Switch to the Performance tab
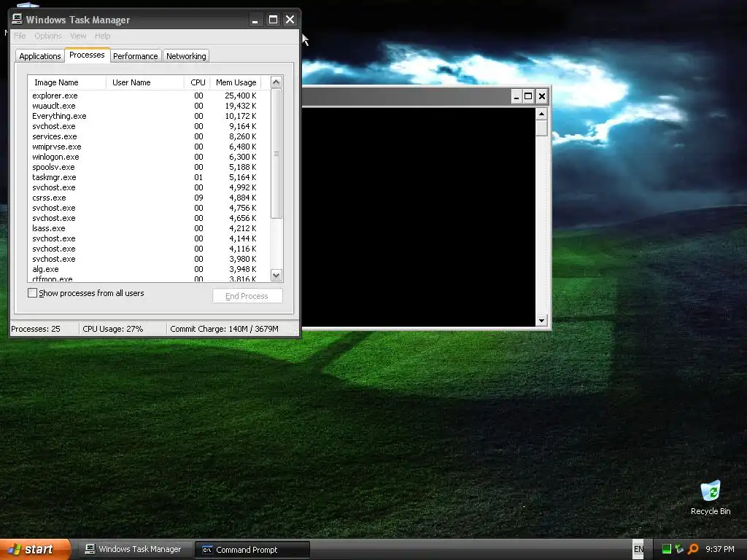 tap(135, 55)
